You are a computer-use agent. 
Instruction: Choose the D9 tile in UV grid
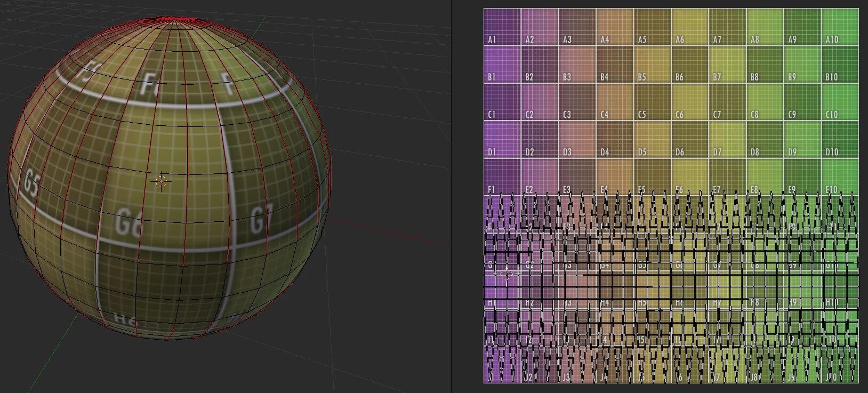point(802,139)
